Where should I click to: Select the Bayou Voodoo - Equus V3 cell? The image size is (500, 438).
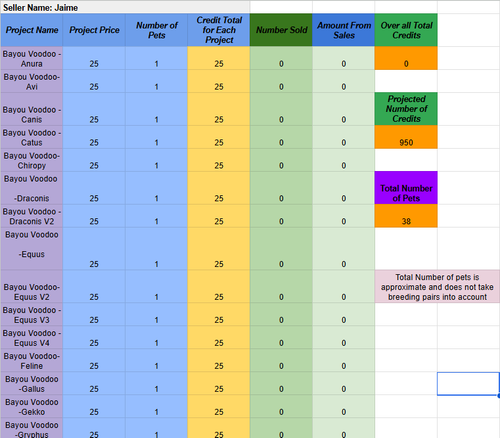[x=32, y=314]
